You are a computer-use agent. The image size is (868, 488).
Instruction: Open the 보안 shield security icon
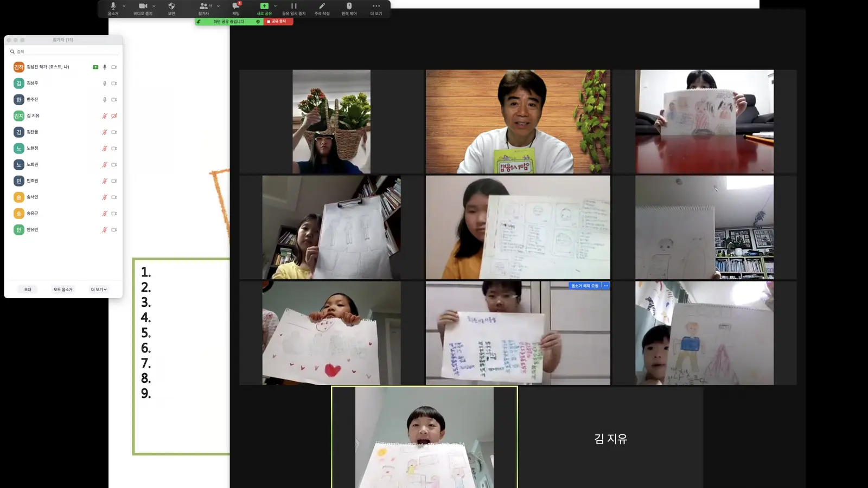[171, 6]
